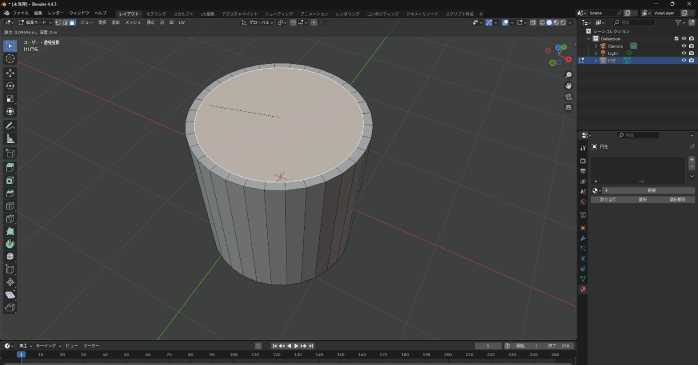Toggle Collection visibility eye
Viewport: 698px width, 365px height.
684,39
